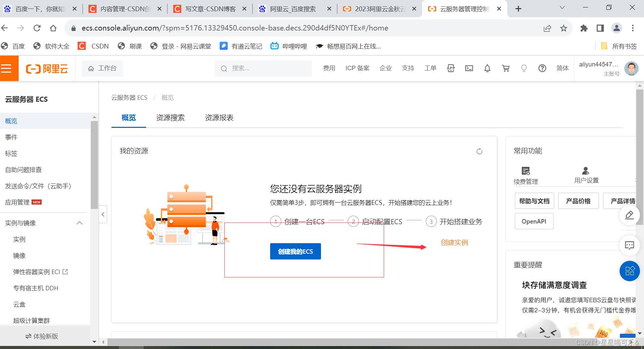Open the shopping cart icon
Viewport: 644px width, 349px height.
[x=506, y=68]
